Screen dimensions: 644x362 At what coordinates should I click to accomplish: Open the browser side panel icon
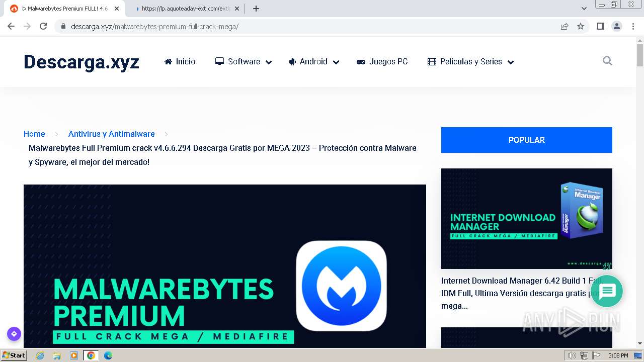601,26
